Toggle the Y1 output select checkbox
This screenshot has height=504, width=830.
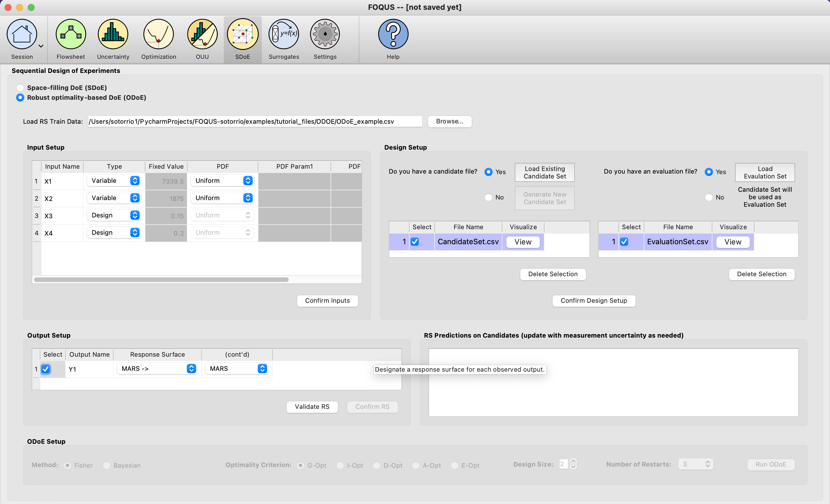pyautogui.click(x=46, y=369)
